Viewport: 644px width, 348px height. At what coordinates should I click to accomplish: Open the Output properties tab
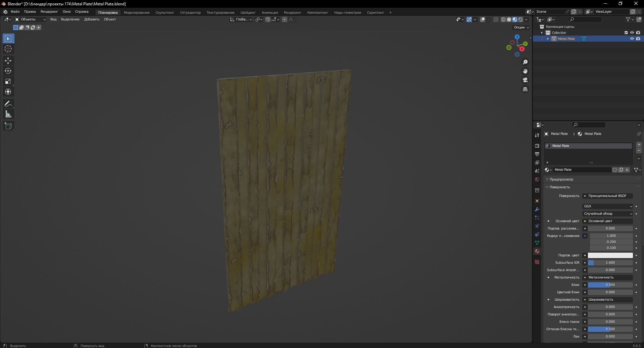(537, 154)
